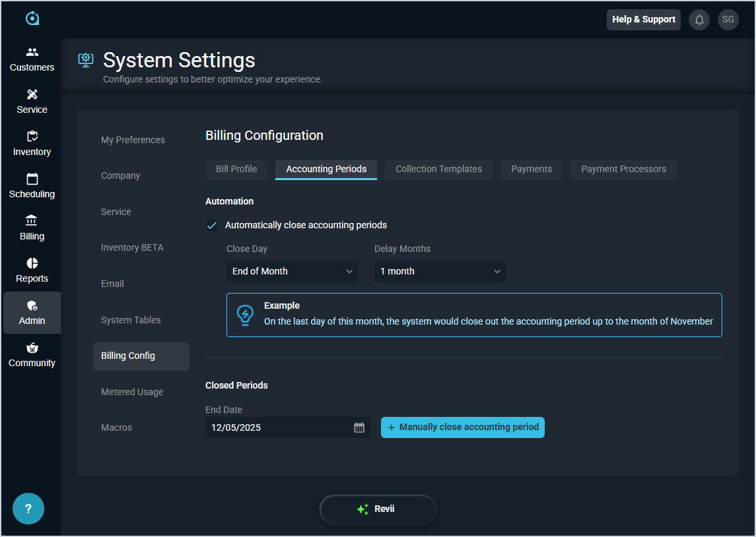
Task: Expand the Close Day dropdown
Action: (x=292, y=272)
